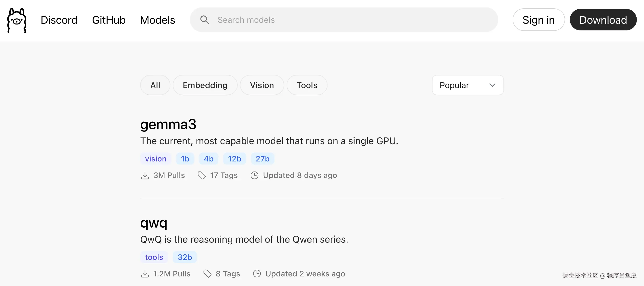
Task: Click the Ollama llama logo
Action: pos(17,20)
